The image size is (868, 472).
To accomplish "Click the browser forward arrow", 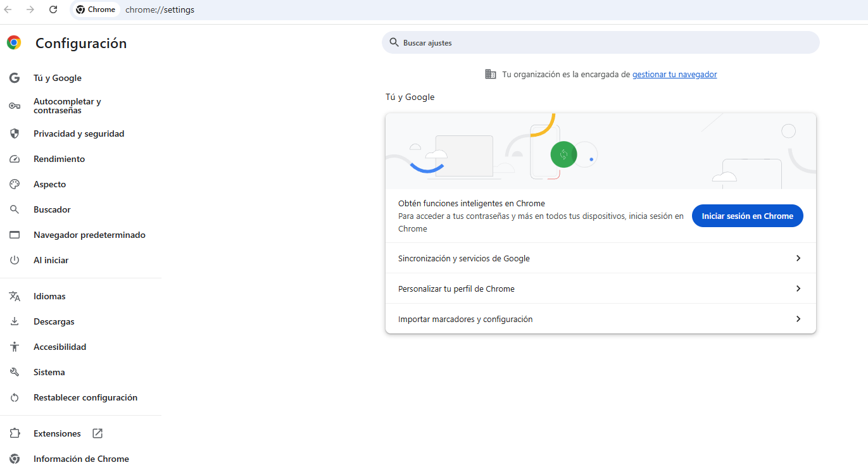I will 30,9.
